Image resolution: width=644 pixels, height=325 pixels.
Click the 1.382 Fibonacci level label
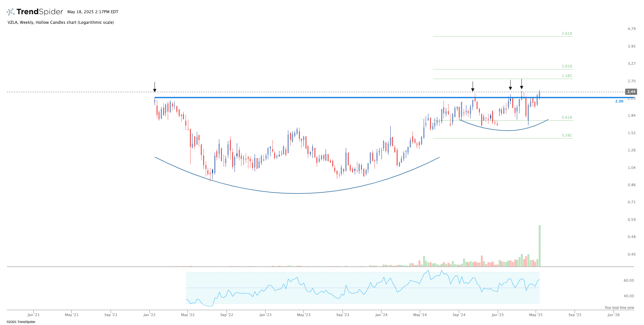point(567,76)
